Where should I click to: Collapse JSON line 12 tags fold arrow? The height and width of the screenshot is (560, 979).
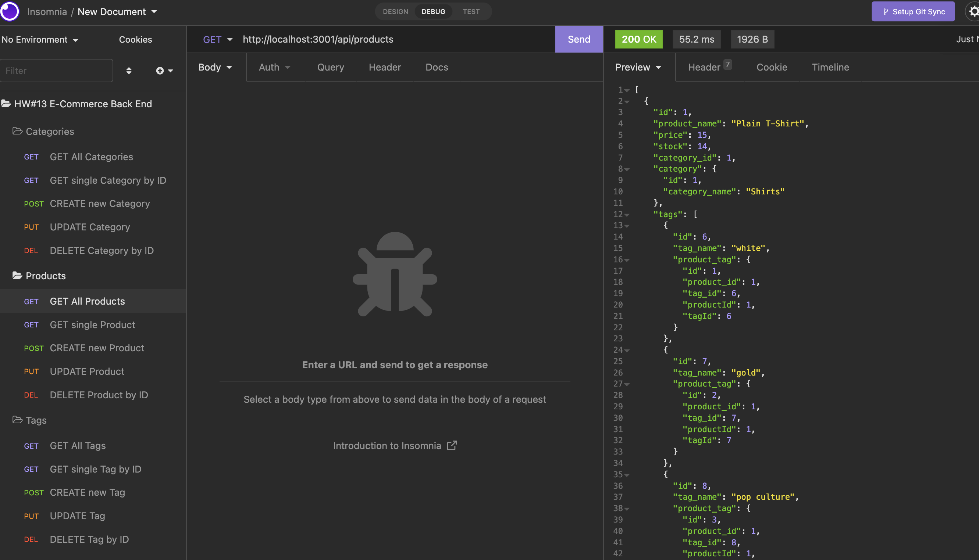click(627, 215)
